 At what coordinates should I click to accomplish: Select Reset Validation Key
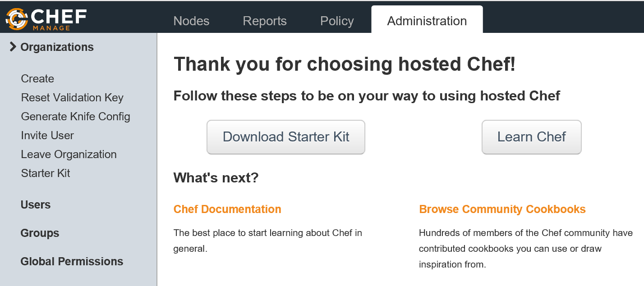point(72,98)
